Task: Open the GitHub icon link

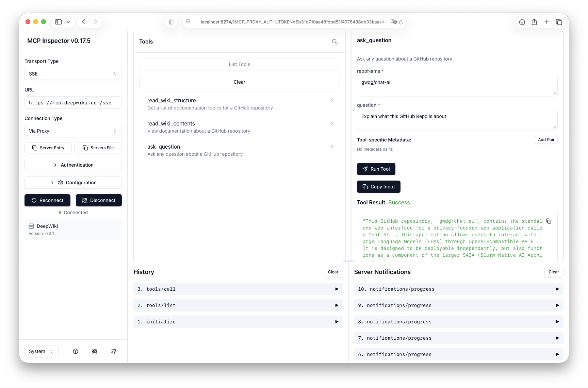Action: tap(114, 351)
